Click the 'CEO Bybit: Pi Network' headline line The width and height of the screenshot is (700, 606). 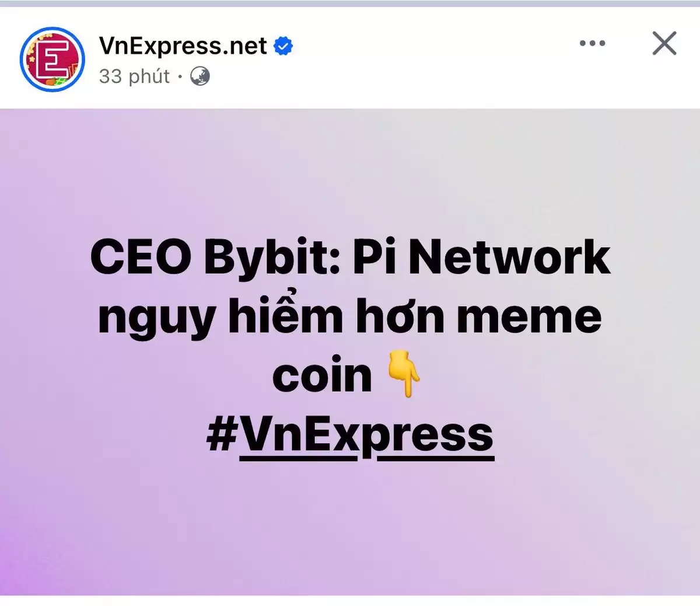point(350,257)
